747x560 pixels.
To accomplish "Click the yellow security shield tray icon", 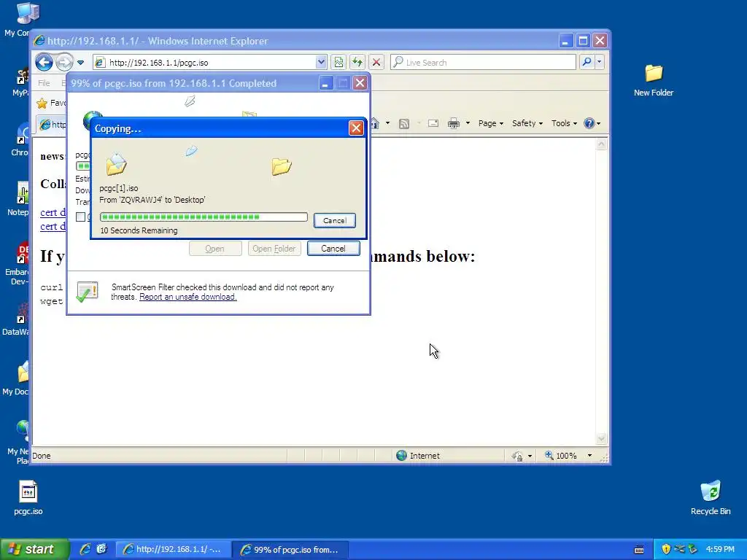I will coord(666,549).
